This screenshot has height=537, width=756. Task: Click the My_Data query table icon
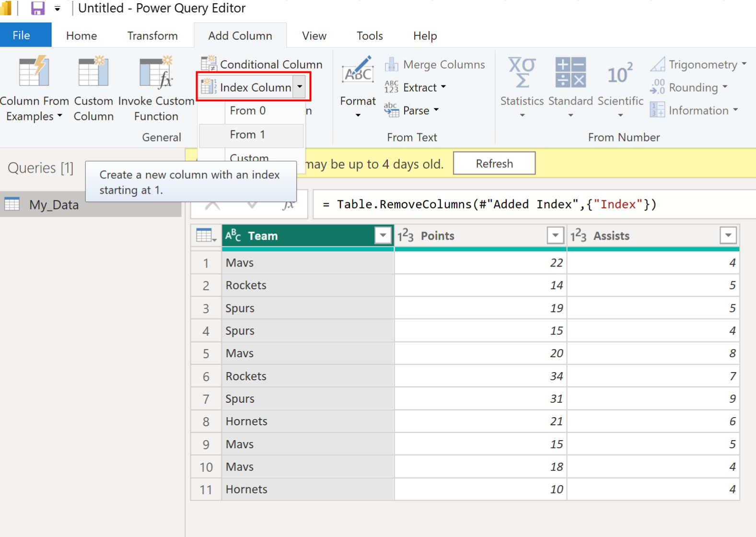12,204
